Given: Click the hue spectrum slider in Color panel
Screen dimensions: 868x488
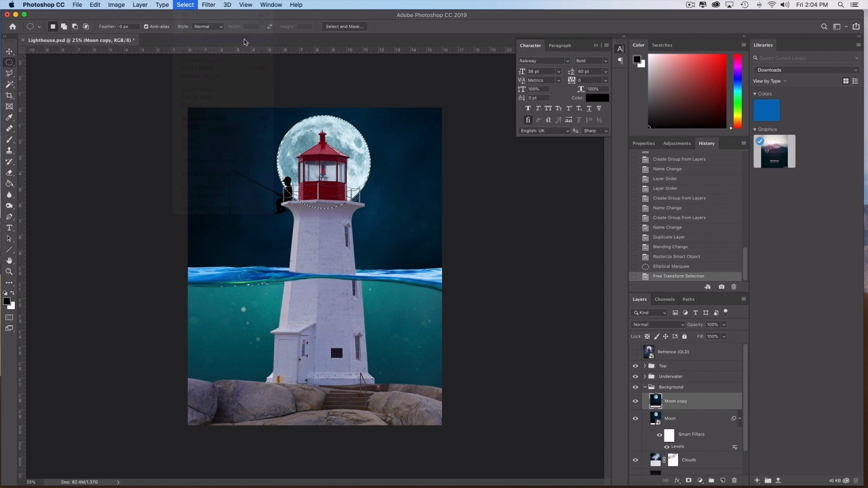Looking at the screenshot, I should click(737, 91).
